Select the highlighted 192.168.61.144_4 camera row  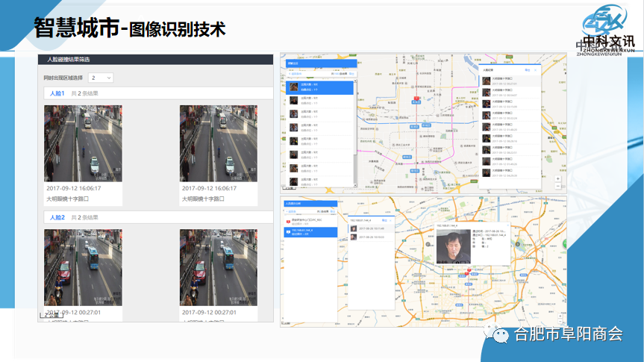(310, 232)
